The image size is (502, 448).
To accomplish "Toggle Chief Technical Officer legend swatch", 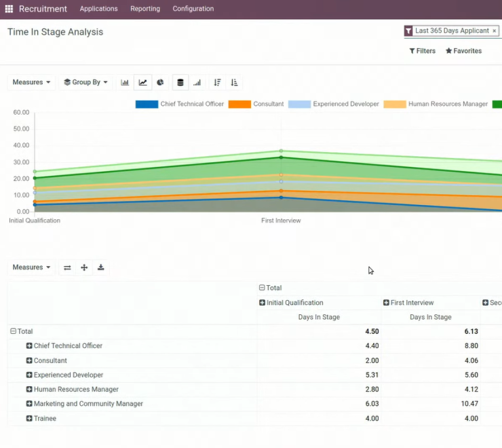I will click(147, 104).
